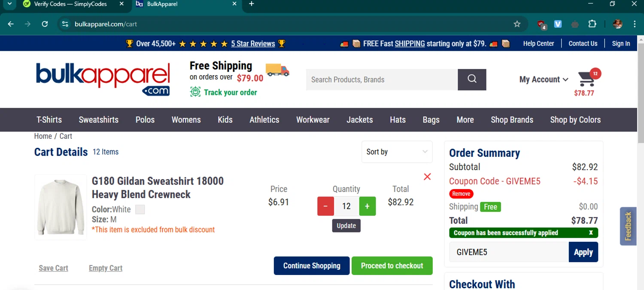644x290 pixels.
Task: Click the Search Products, Brands field
Action: pos(382,79)
